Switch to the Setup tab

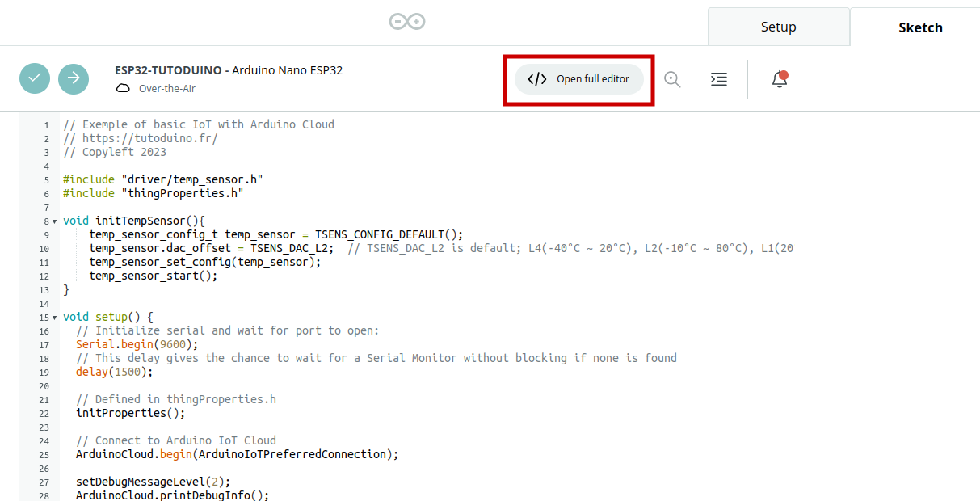pyautogui.click(x=778, y=27)
